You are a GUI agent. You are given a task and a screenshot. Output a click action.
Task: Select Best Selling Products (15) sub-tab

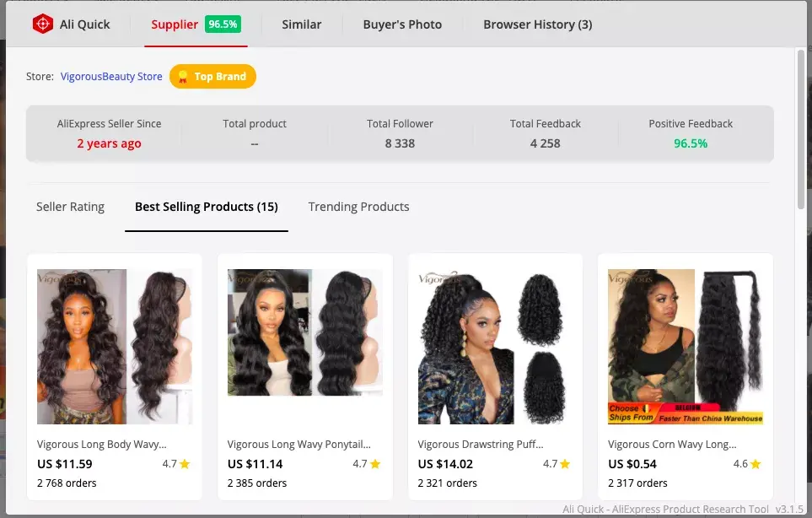pyautogui.click(x=206, y=207)
